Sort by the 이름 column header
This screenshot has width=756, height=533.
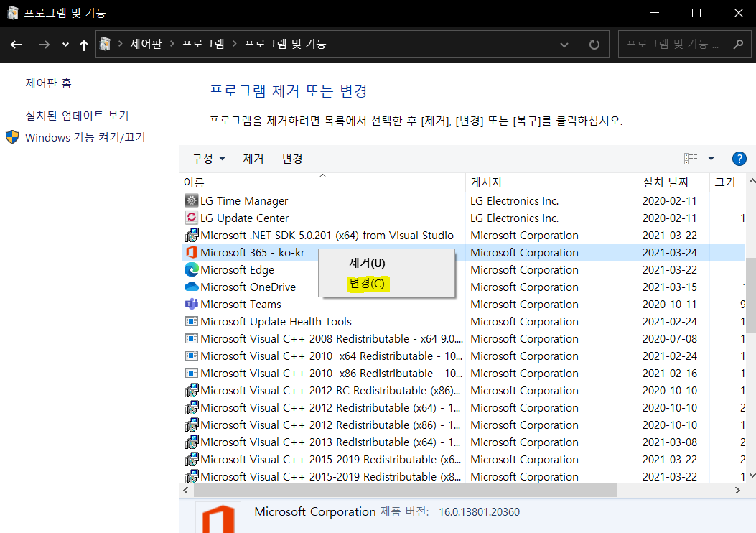click(x=322, y=182)
